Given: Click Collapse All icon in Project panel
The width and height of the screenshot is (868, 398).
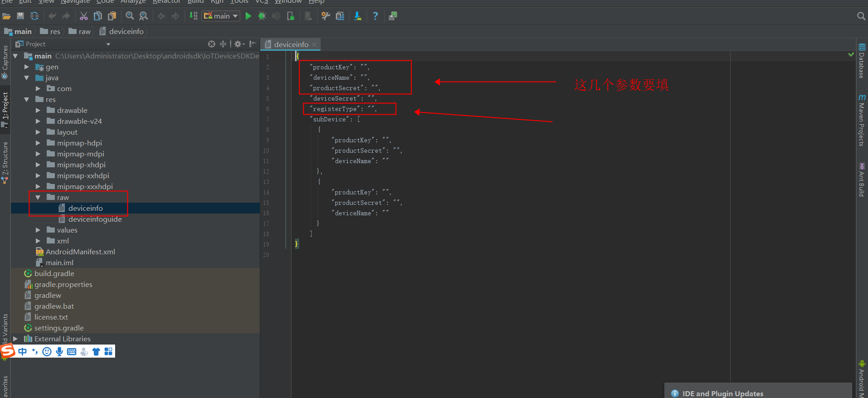Looking at the screenshot, I should tap(223, 44).
